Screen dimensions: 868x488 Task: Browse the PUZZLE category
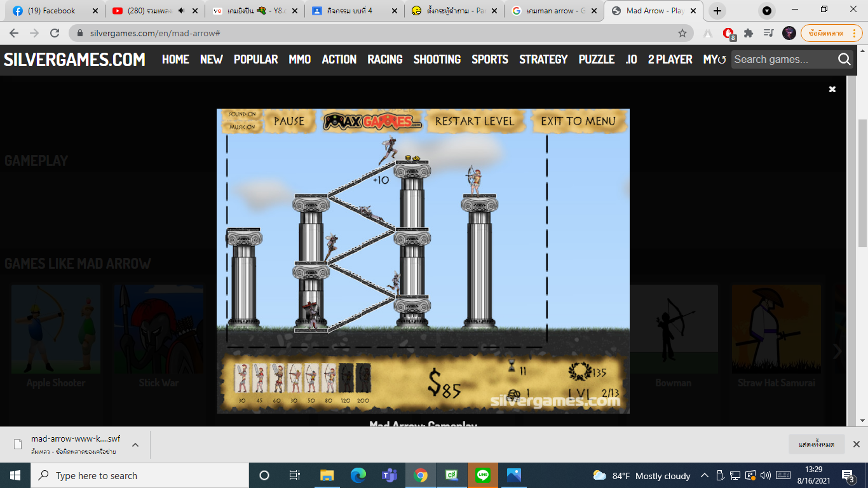[x=597, y=59]
